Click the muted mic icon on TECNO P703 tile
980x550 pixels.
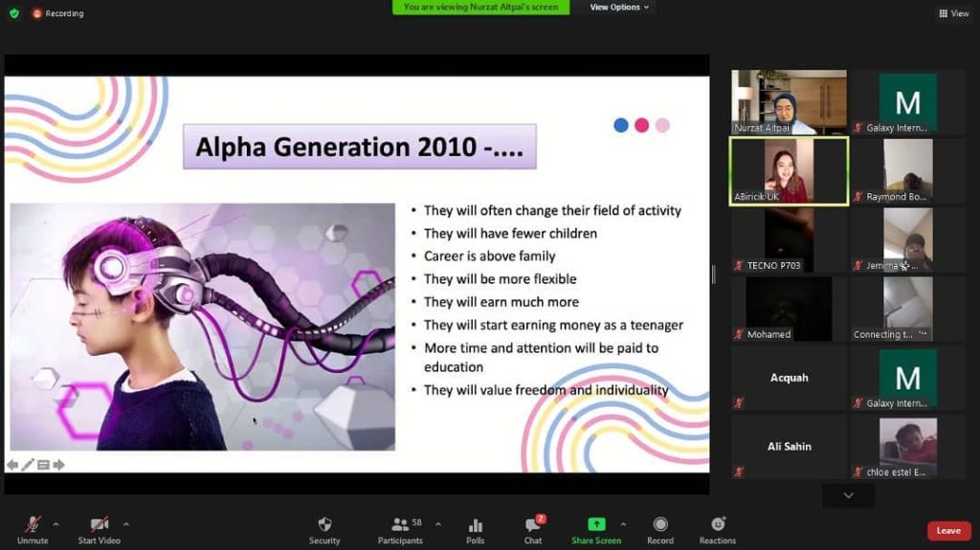coord(739,266)
